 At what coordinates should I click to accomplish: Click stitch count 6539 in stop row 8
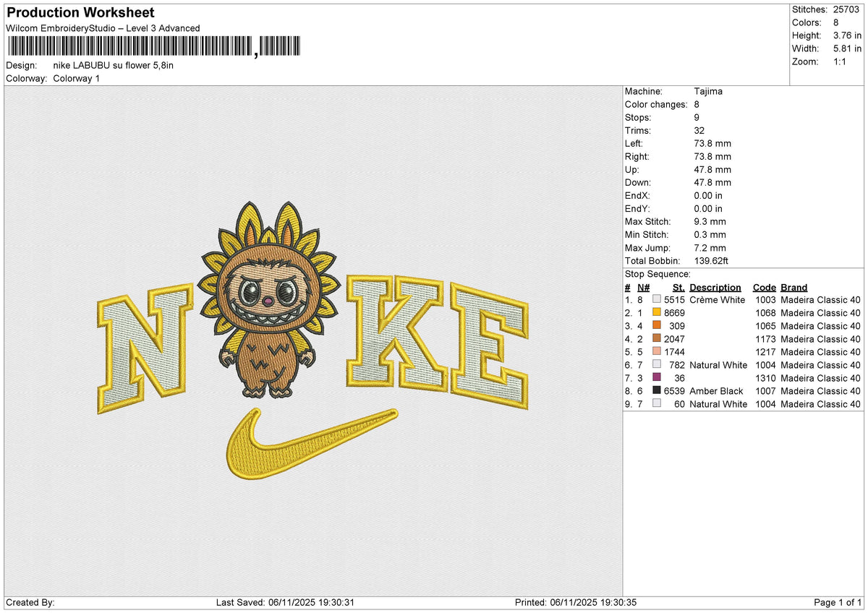674,391
